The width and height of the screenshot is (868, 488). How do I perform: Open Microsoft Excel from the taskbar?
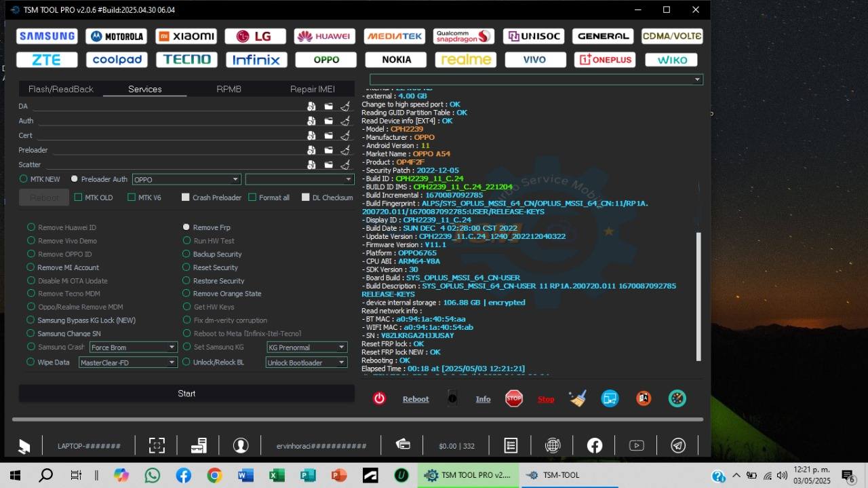[277, 475]
